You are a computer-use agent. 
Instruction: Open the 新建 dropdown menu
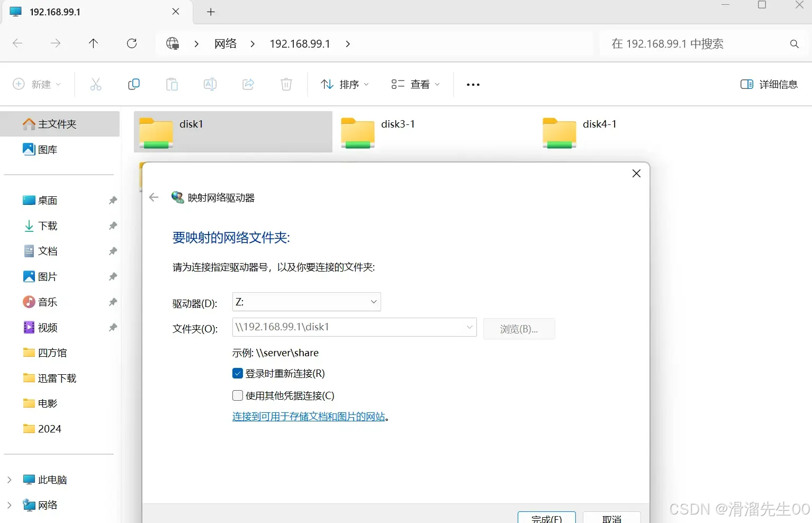pos(37,84)
